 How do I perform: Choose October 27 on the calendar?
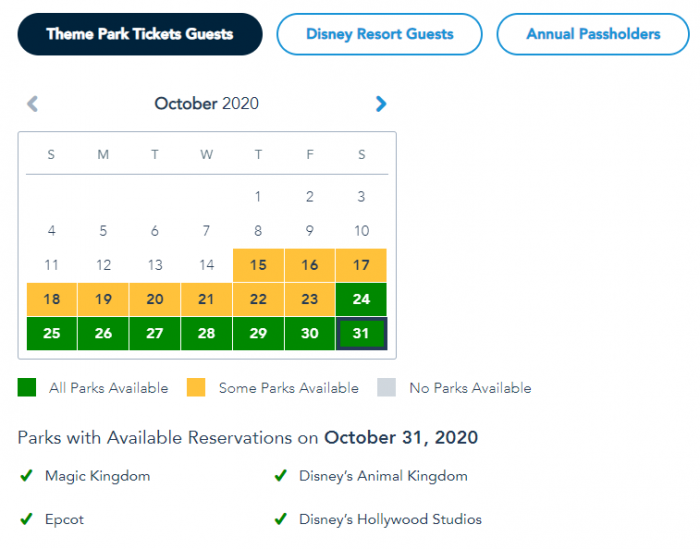click(154, 333)
